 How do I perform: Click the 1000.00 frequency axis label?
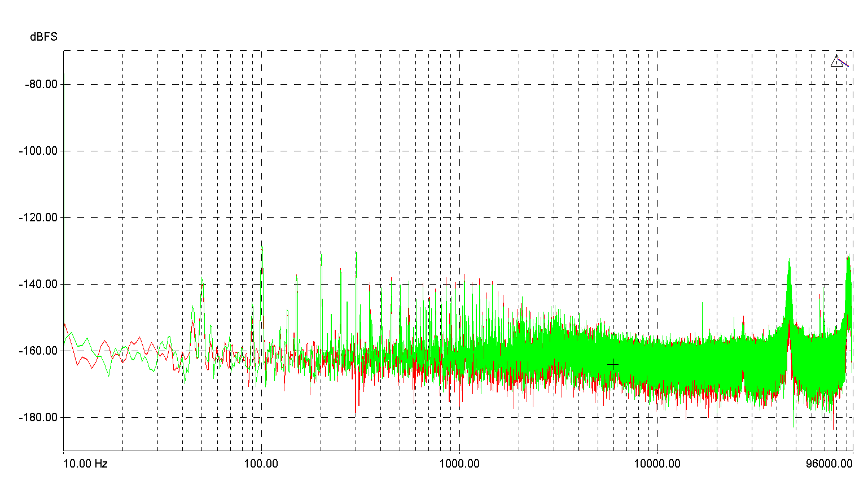[459, 464]
